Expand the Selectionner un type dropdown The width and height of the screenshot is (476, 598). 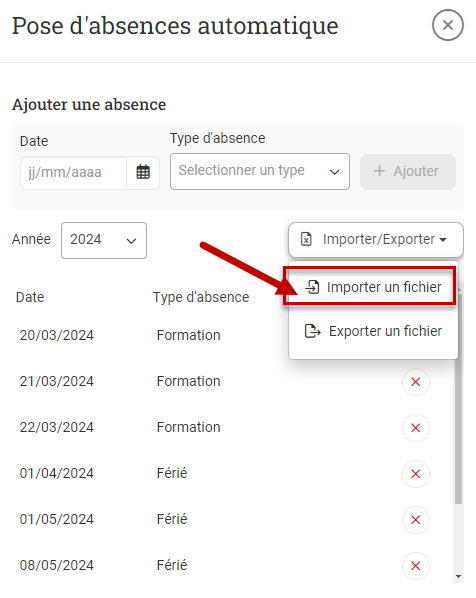(x=260, y=171)
